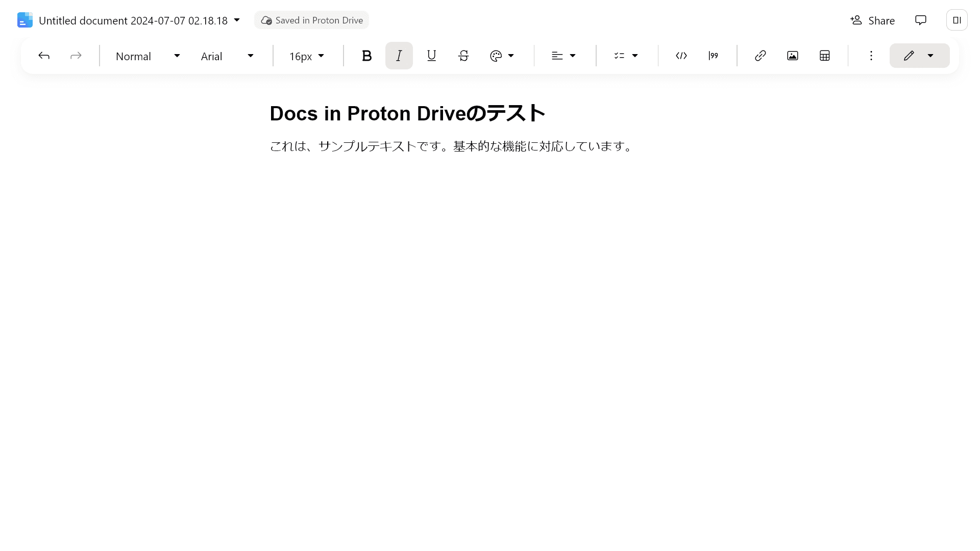Click the heading Docs in Proton Driveのテスト

point(407,113)
